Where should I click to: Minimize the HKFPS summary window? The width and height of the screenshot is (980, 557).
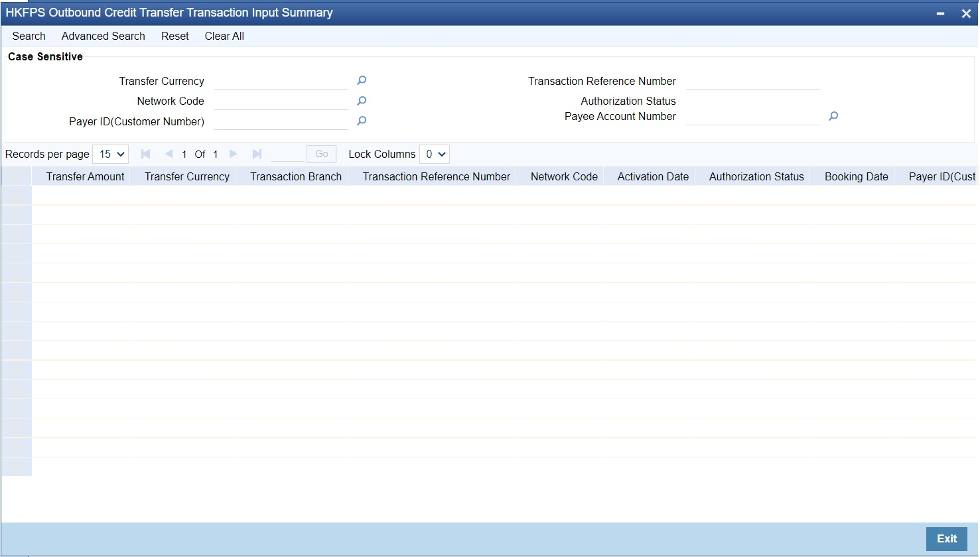click(941, 13)
